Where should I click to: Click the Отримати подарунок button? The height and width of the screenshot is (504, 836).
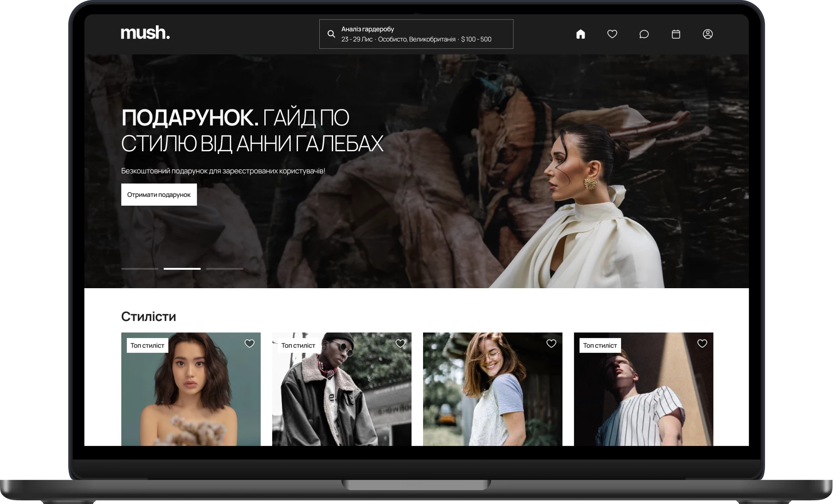coord(159,195)
